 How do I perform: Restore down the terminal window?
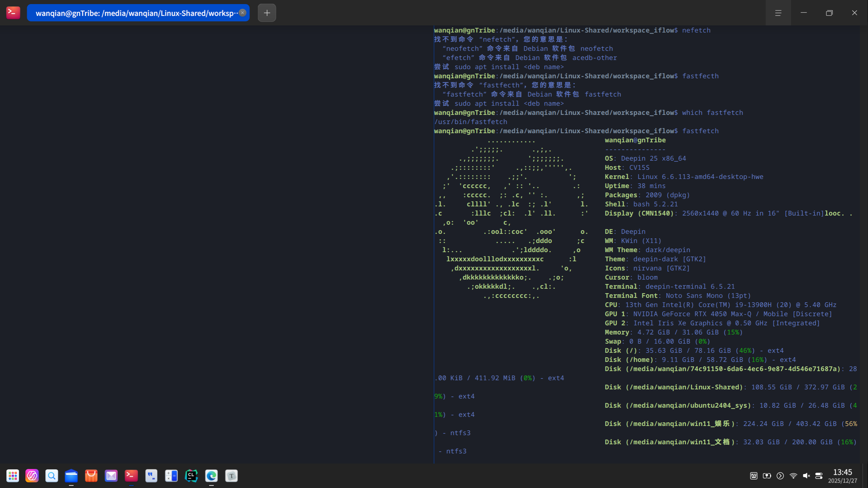(x=829, y=13)
